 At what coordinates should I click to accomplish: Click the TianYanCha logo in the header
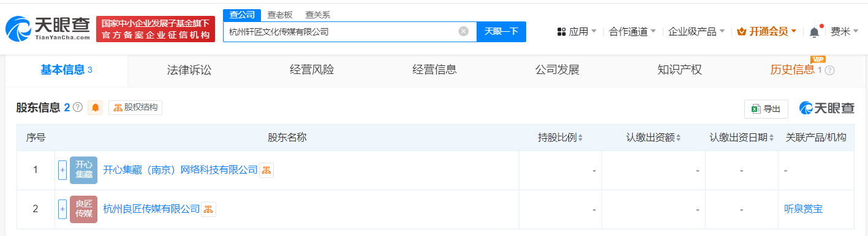(48, 29)
